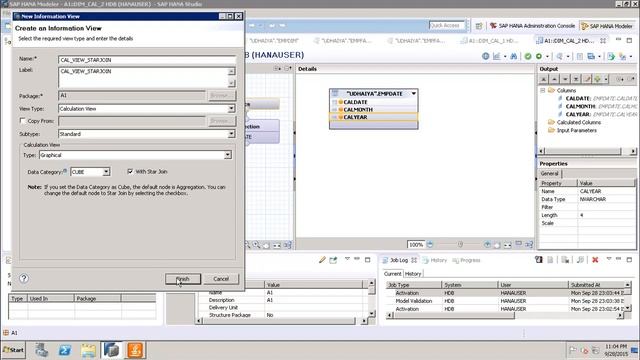
Task: Collapse the Columns folder in Output tree
Action: point(543,90)
